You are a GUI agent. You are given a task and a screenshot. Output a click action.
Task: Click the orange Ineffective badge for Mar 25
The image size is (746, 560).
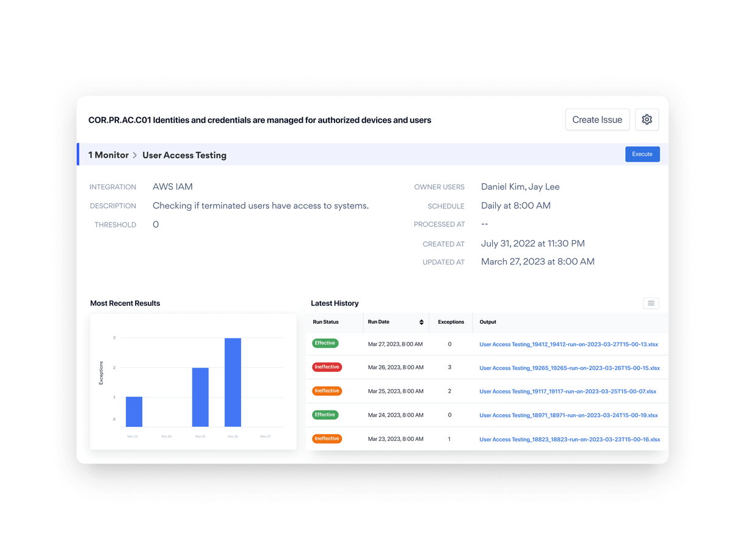327,391
